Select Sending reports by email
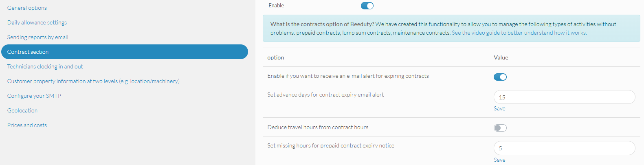Viewport: 644px width, 165px height. [x=38, y=37]
